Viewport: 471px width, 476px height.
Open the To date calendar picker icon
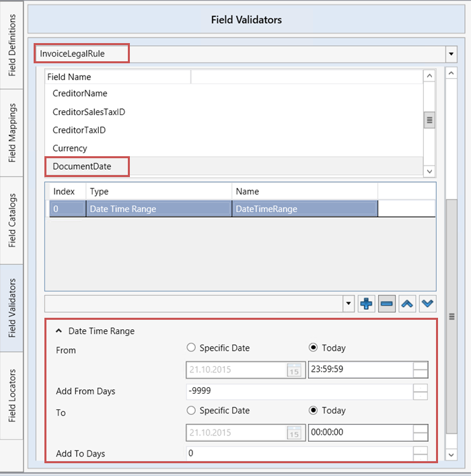tap(294, 433)
